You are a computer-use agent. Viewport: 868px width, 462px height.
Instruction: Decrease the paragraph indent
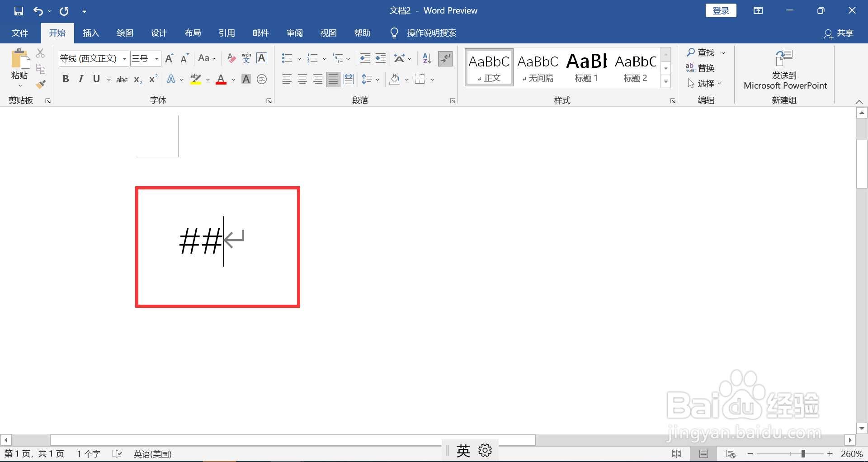365,58
